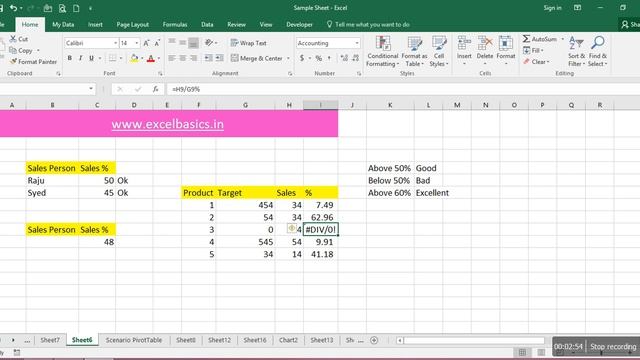Switch to Normal view in status bar
640x360 pixels.
[x=522, y=352]
